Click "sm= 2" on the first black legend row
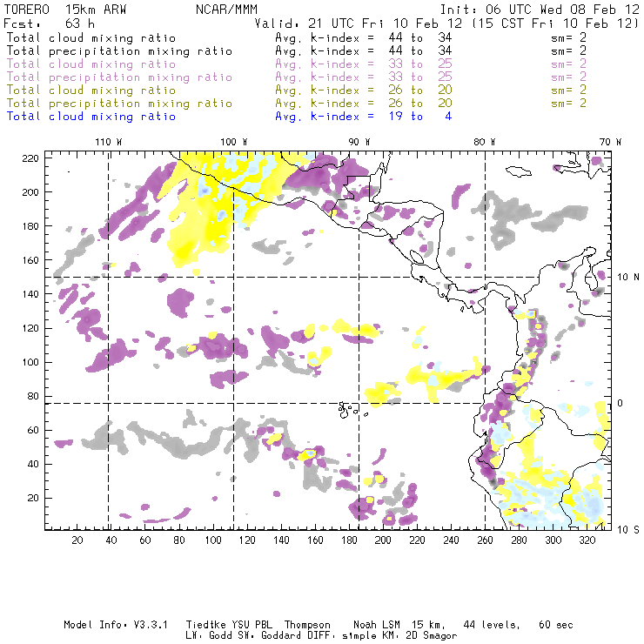This screenshot has height=644, width=644. coord(569,37)
